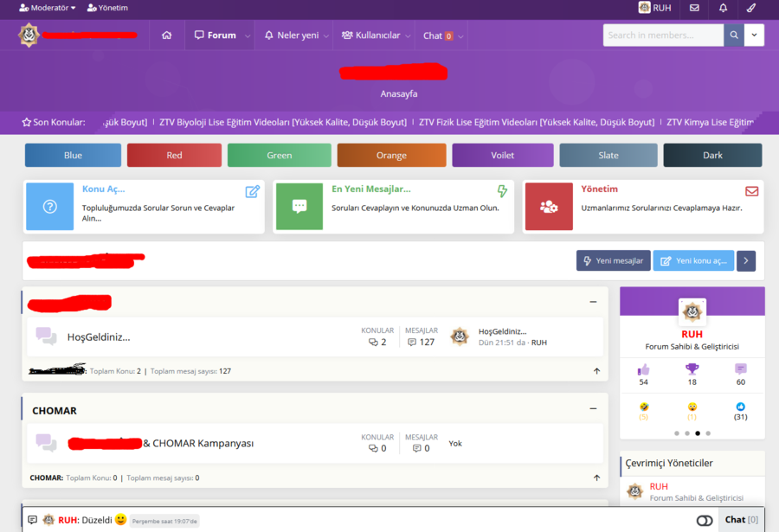Open the Kullanıcılar tab
This screenshot has height=532, width=779.
tap(370, 35)
